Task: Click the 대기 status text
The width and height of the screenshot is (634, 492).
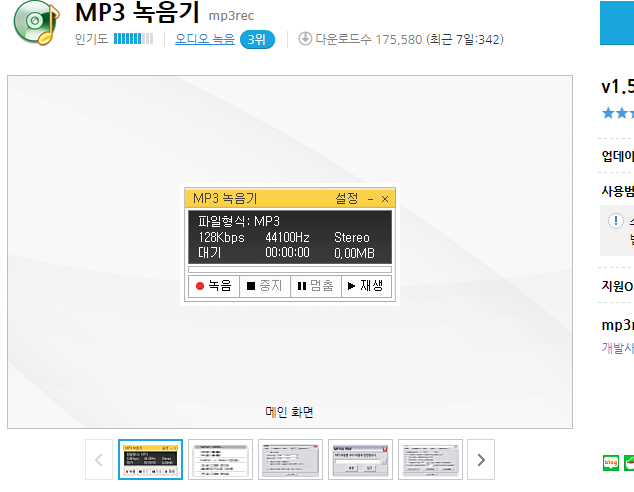Action: (210, 253)
